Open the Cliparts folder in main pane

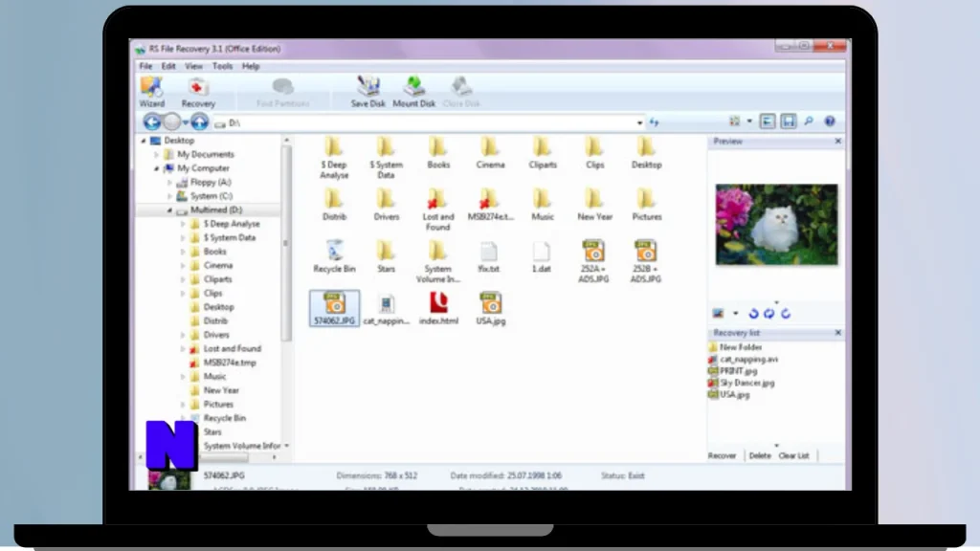542,153
